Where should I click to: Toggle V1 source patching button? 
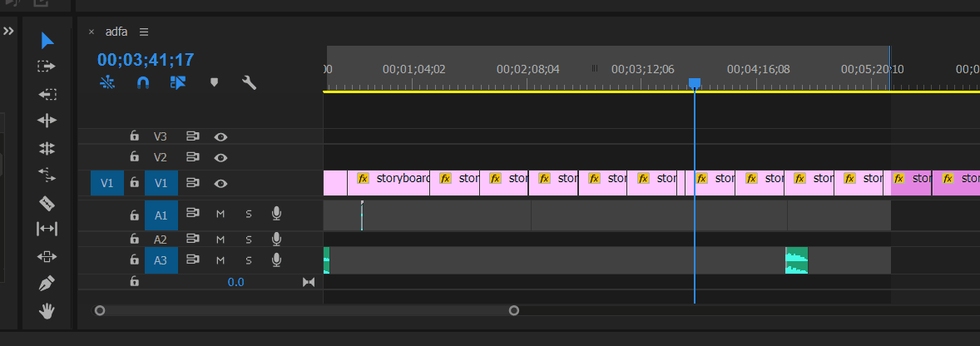(106, 183)
